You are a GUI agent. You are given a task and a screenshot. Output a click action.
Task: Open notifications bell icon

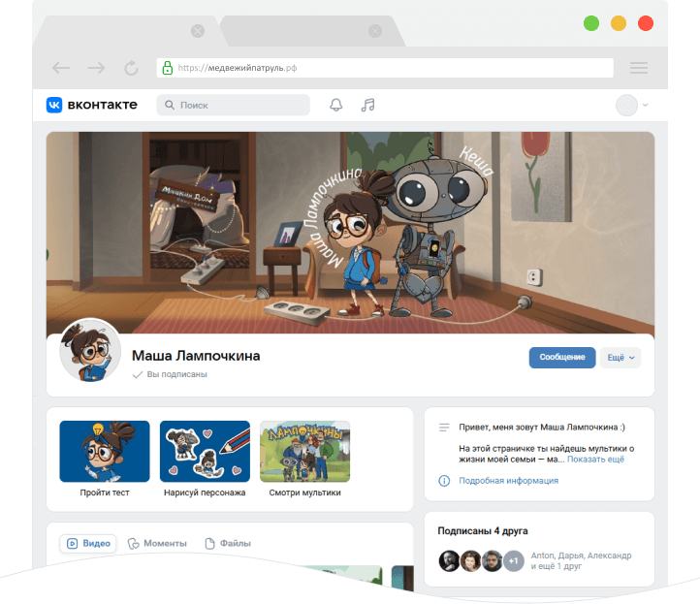tap(336, 105)
